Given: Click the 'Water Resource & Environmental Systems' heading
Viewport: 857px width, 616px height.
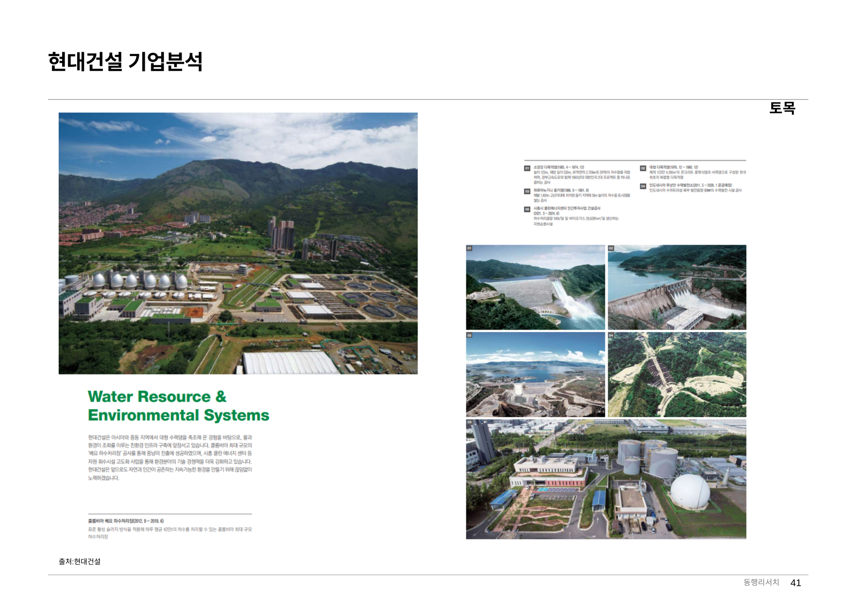Looking at the screenshot, I should 178,406.
